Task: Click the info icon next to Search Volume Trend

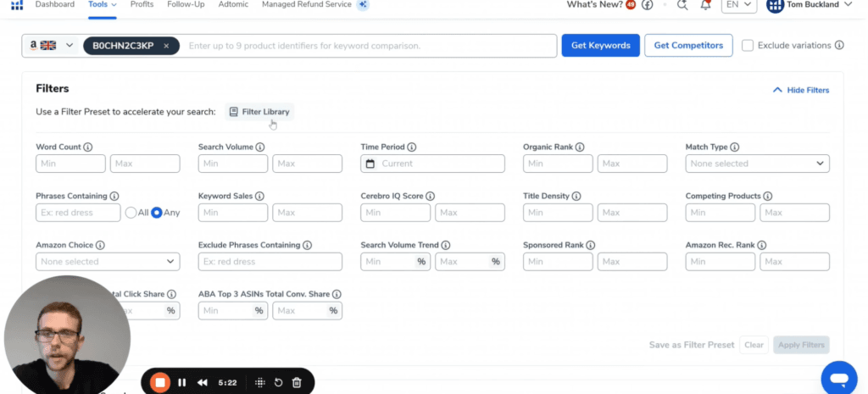Action: (x=446, y=245)
